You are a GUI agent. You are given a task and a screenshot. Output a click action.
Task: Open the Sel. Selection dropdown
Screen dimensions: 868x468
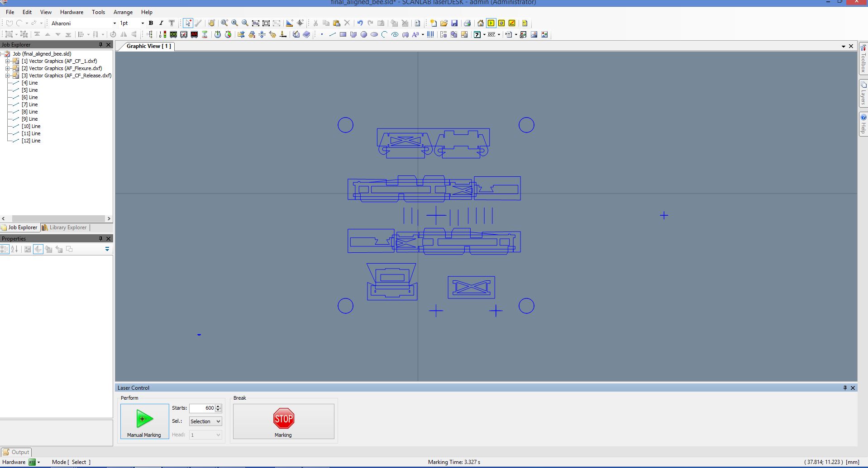(x=205, y=421)
